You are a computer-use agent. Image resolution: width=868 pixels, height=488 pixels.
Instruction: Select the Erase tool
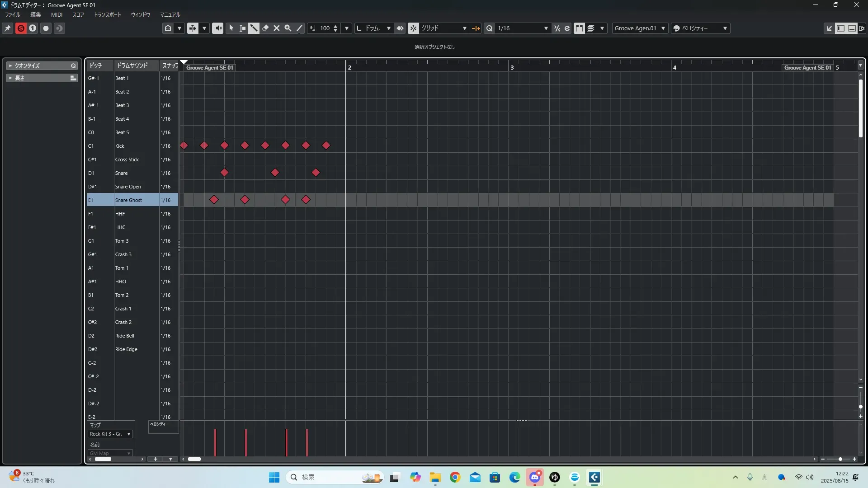(265, 28)
